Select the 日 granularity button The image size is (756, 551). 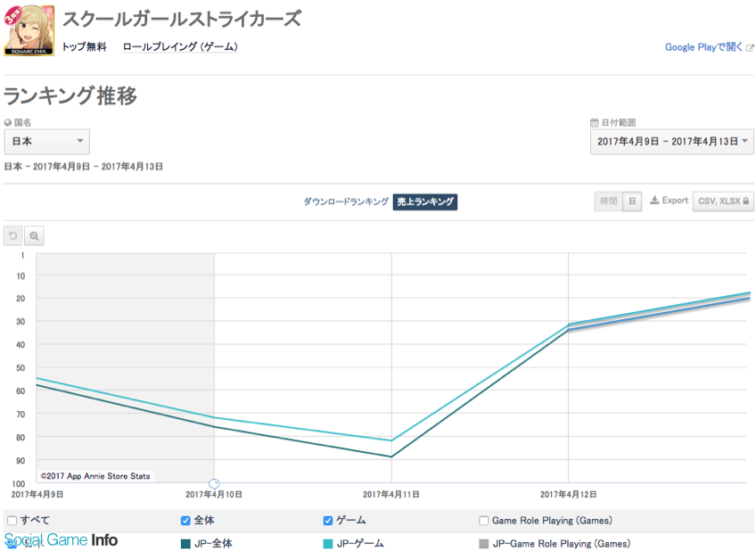tap(632, 201)
